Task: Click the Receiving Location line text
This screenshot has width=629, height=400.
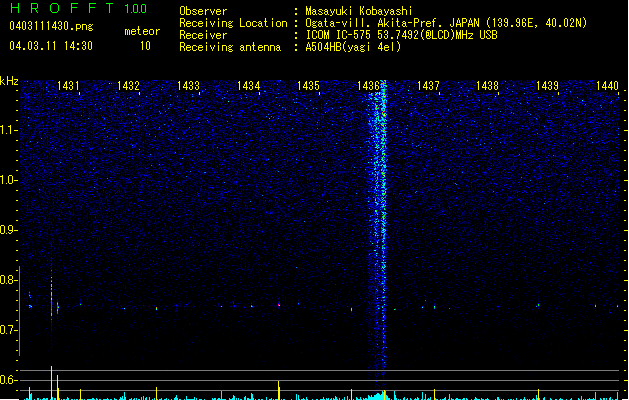Action: tap(383, 23)
